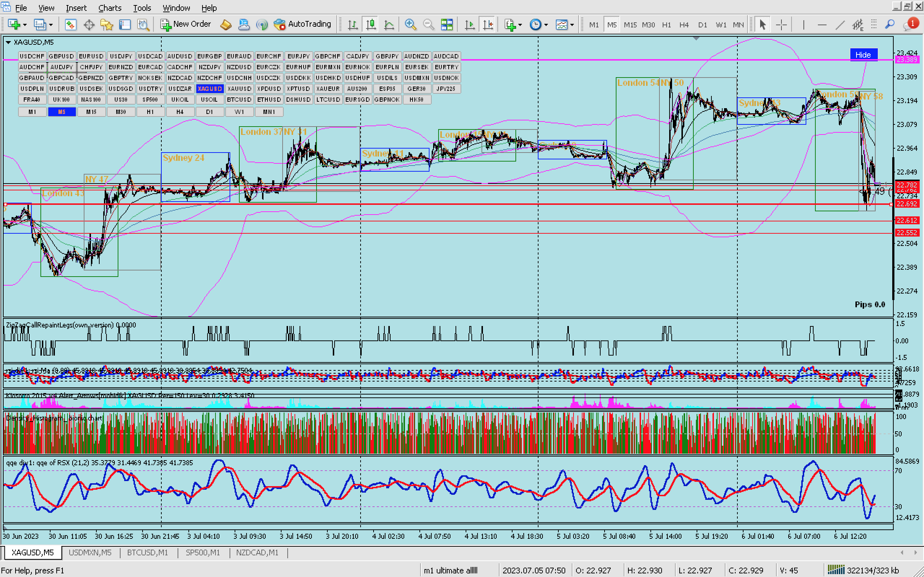Open the chat notifications icon

[909, 25]
